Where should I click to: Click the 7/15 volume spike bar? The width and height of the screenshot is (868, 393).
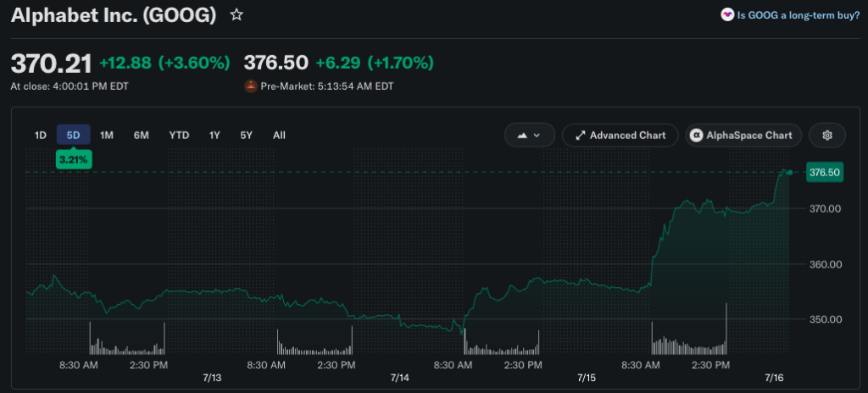coord(726,329)
